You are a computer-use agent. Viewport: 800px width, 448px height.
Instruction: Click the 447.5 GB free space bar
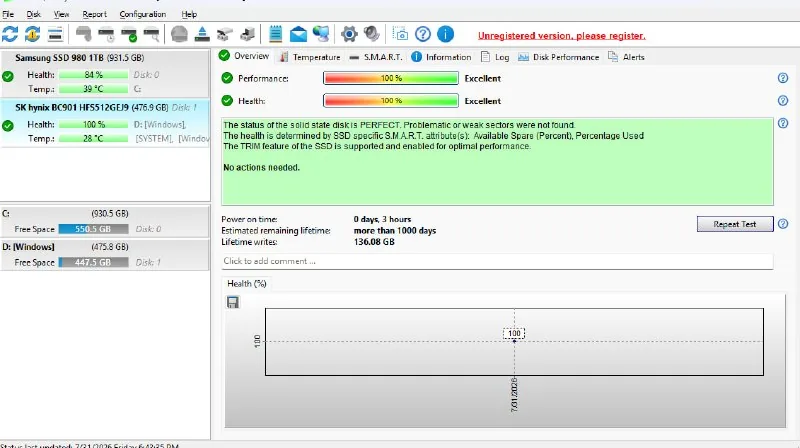pos(93,262)
